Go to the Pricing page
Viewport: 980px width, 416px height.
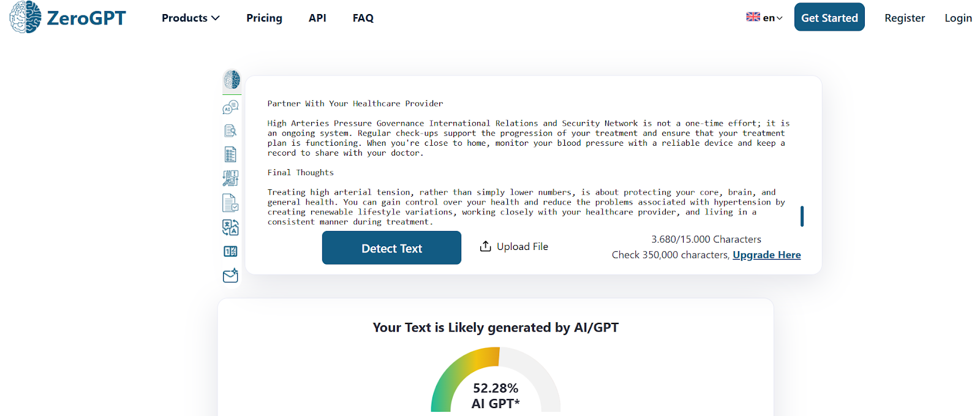point(264,18)
